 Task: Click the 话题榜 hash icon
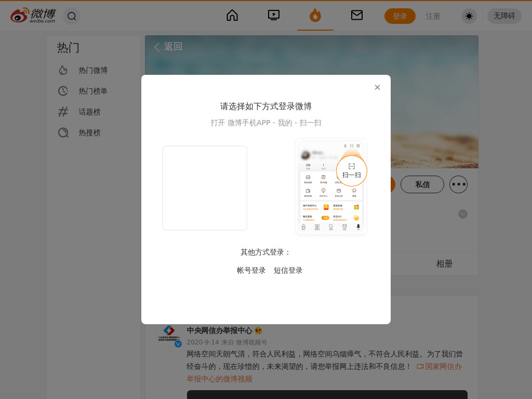point(63,112)
